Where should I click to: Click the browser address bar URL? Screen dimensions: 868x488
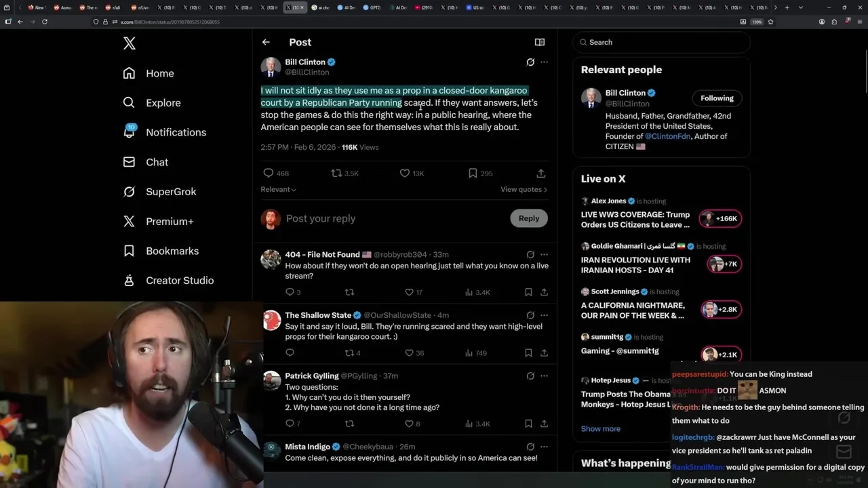(x=170, y=22)
